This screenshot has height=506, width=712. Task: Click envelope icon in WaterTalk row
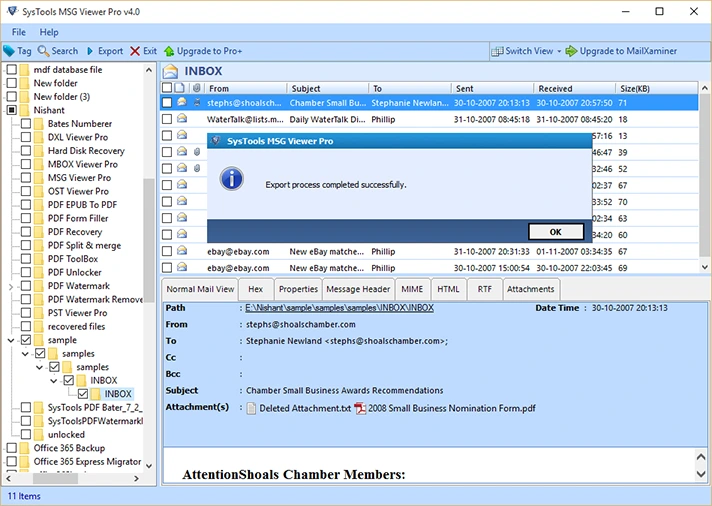point(182,119)
